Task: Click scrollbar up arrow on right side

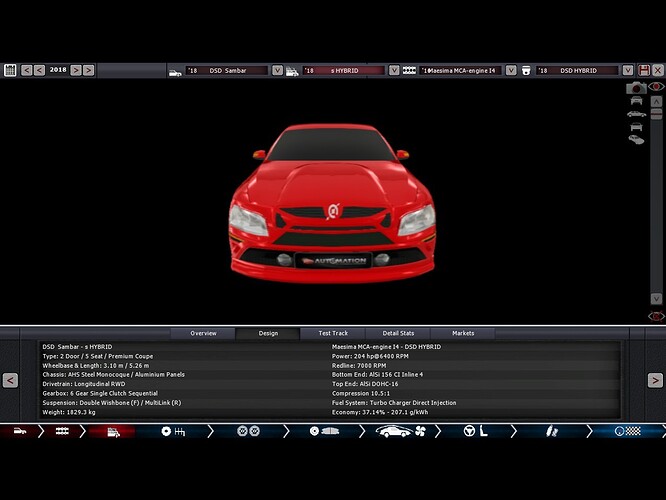Action: [x=656, y=102]
